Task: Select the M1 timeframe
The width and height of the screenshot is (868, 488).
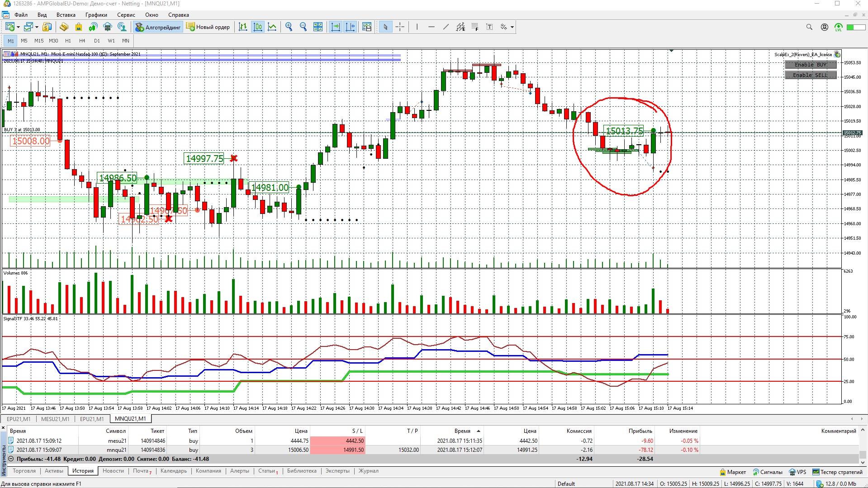Action: [11, 41]
